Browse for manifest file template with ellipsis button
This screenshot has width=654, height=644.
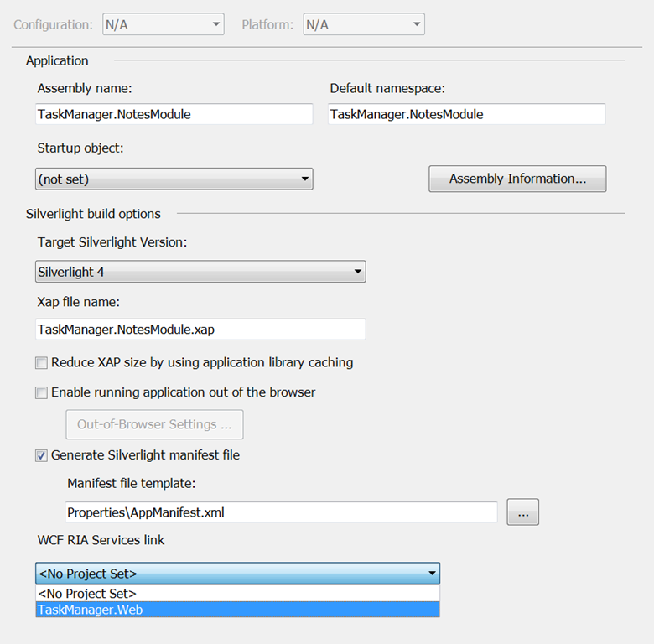pos(522,512)
